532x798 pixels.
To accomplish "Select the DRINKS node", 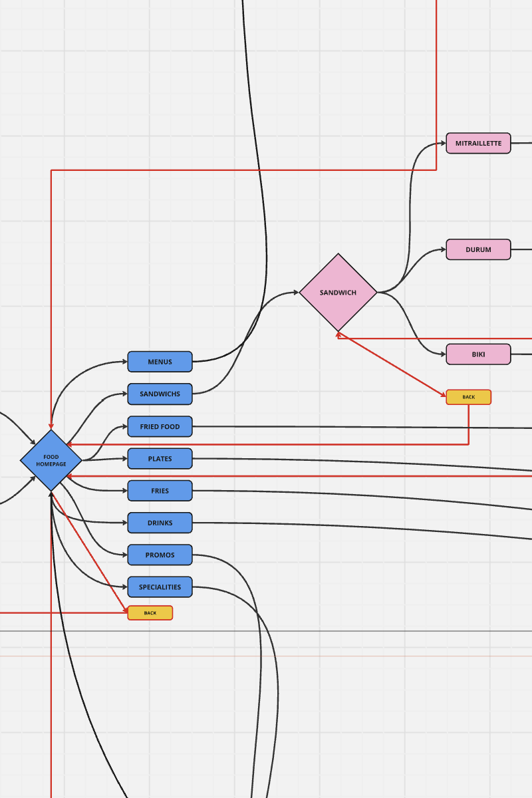I will (160, 523).
